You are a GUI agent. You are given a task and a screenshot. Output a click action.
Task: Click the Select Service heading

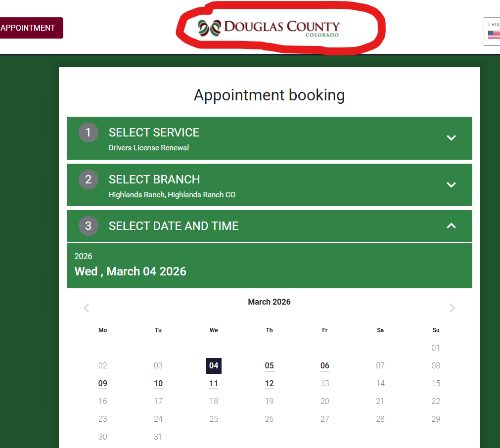click(x=154, y=133)
